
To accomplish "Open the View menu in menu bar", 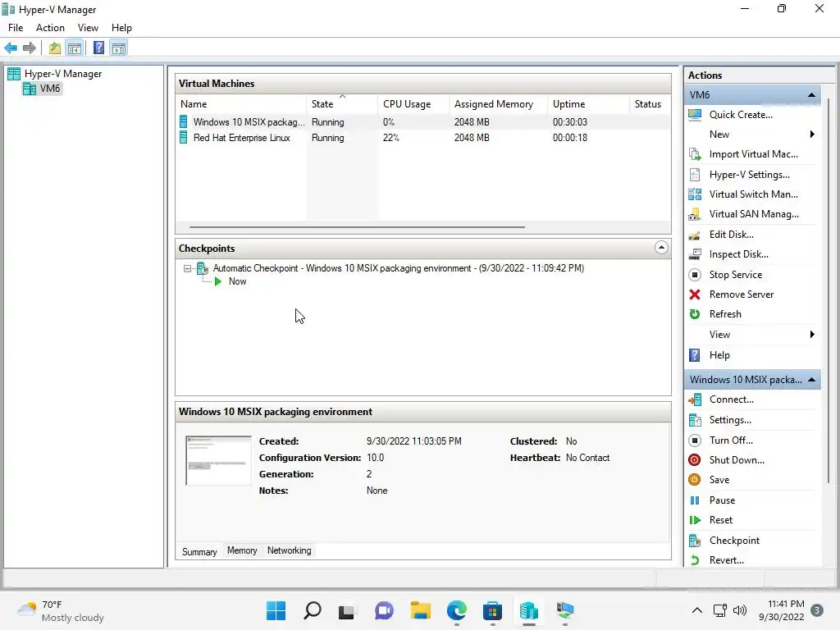I will click(x=88, y=28).
